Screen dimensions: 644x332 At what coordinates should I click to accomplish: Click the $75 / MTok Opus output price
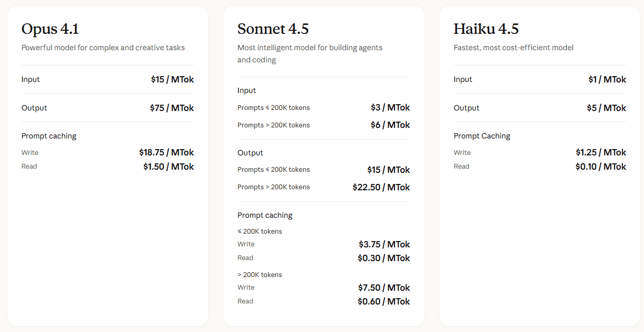[x=172, y=108]
